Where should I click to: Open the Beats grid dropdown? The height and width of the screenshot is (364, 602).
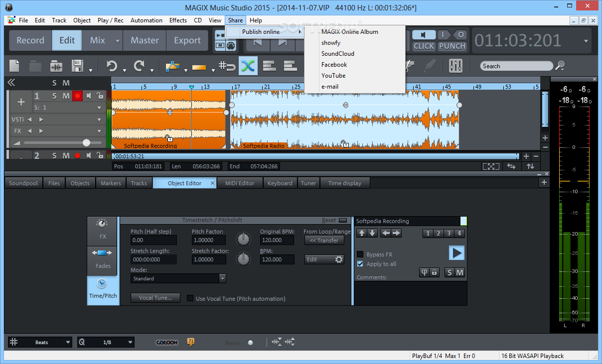40,342
